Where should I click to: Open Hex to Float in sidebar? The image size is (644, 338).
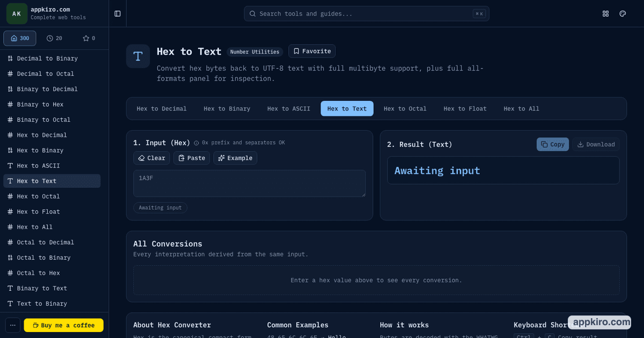52,211
